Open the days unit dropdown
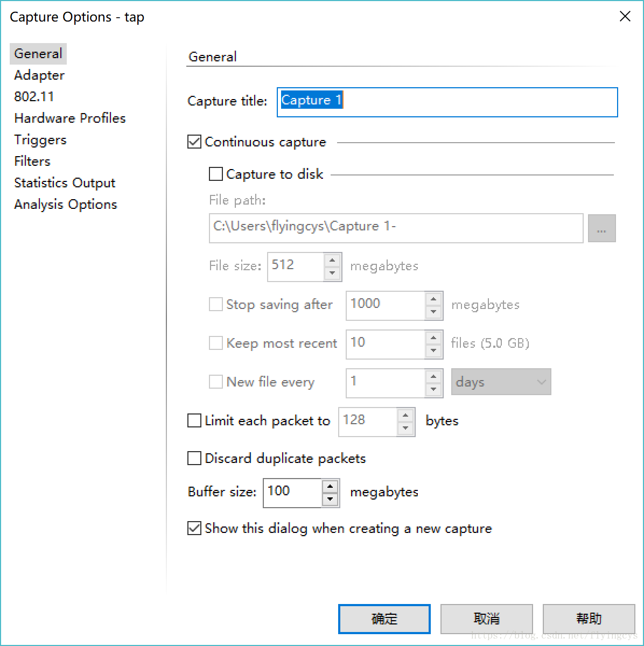644x646 pixels. (x=501, y=382)
